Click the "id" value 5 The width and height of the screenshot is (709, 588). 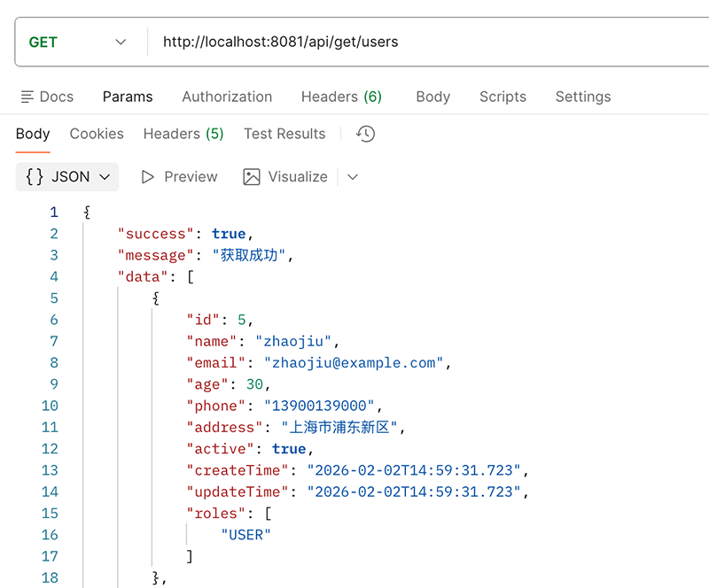coord(241,320)
